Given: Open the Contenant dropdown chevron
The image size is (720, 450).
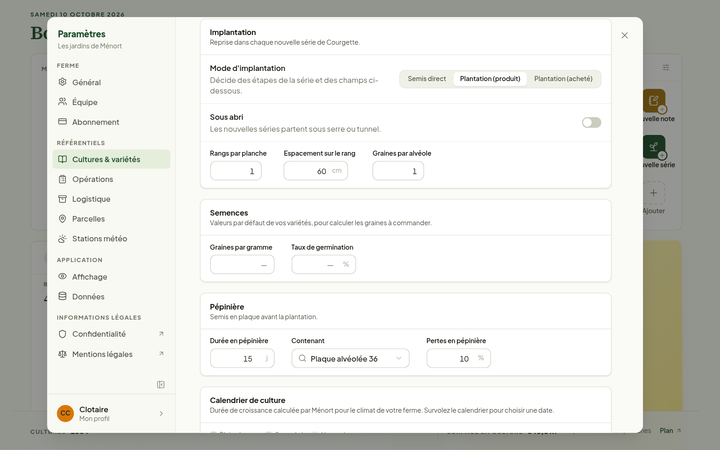Looking at the screenshot, I should (x=399, y=358).
